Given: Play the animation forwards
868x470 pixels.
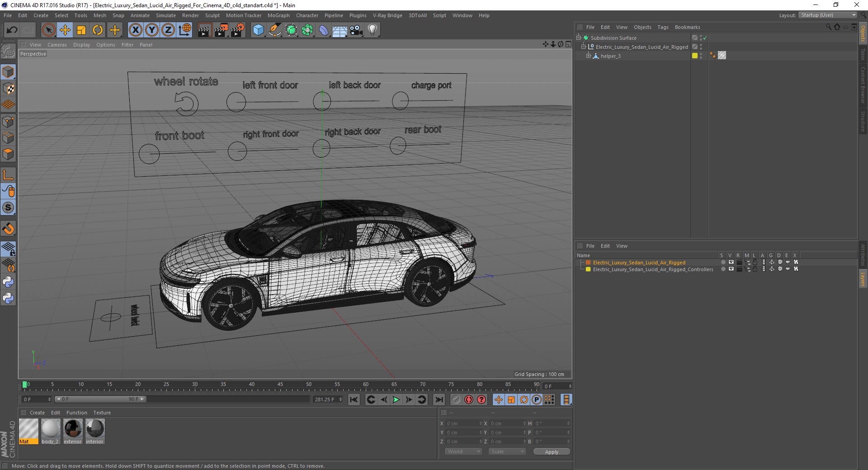Looking at the screenshot, I should (x=396, y=399).
